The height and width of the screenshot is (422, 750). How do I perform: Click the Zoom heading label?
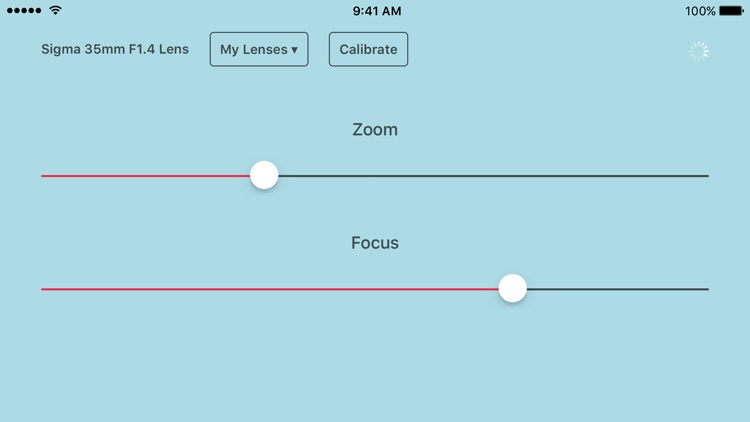coord(375,130)
